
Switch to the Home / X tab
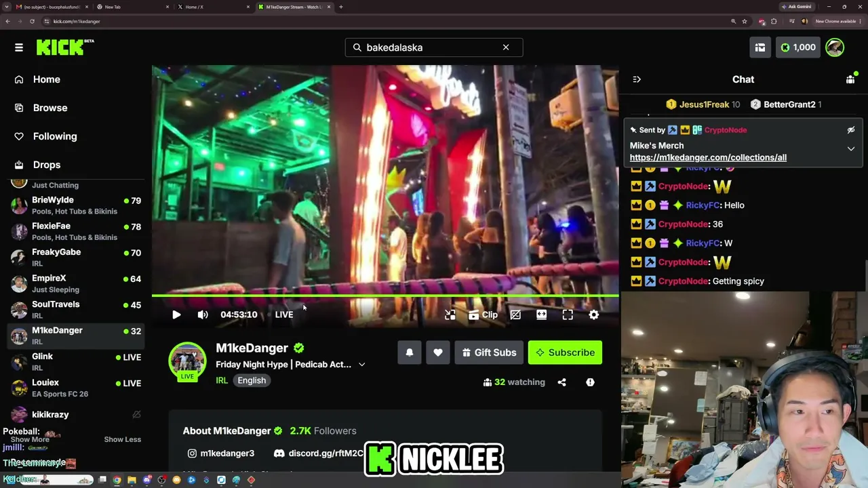coord(212,7)
